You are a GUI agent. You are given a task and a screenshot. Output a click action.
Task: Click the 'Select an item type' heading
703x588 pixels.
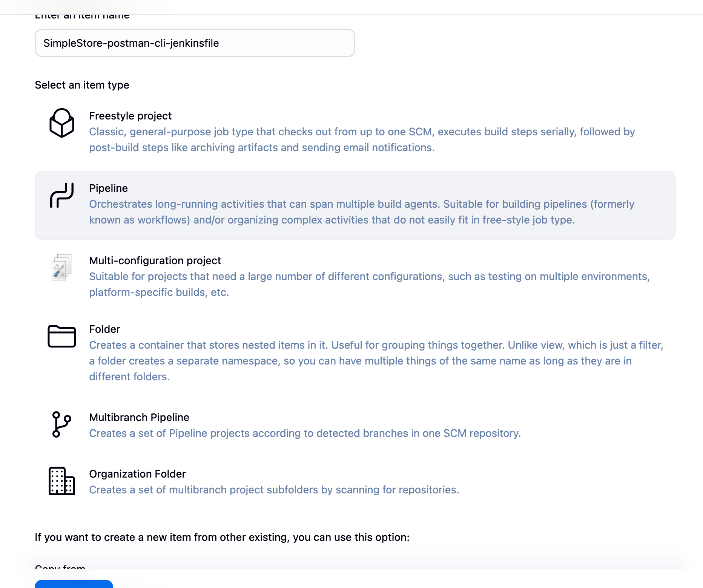click(82, 85)
